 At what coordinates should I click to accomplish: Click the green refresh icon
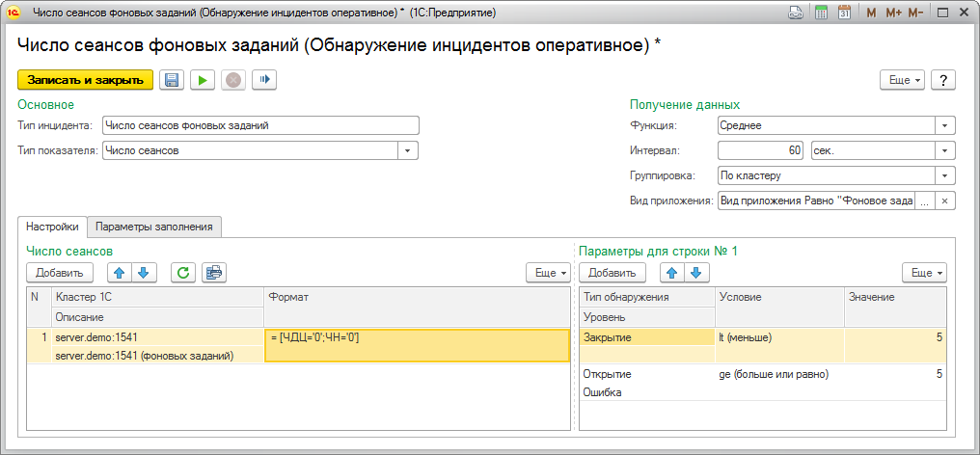pos(182,273)
